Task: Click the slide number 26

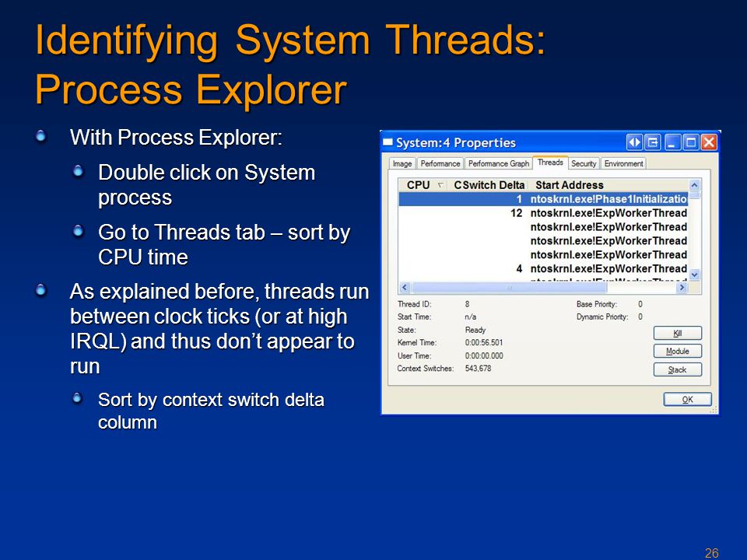Action: 711,552
